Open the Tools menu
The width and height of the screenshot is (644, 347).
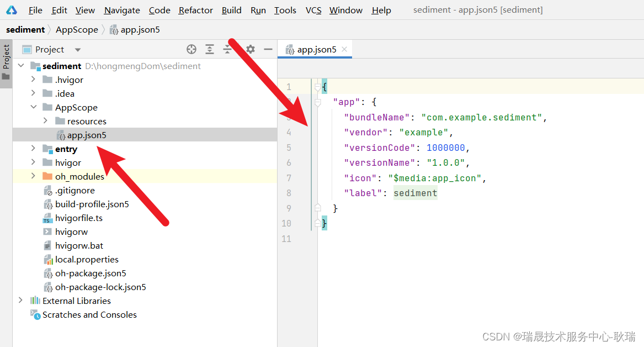coord(285,10)
